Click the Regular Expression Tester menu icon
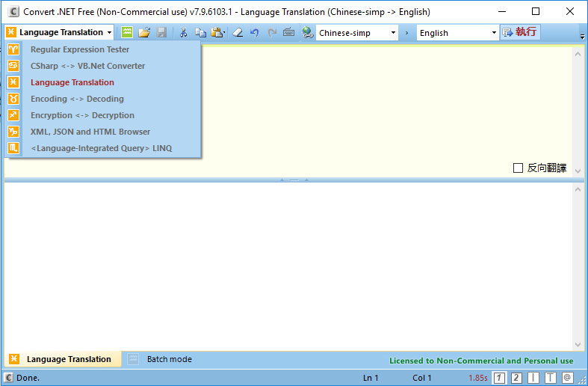This screenshot has width=588, height=386. point(13,49)
